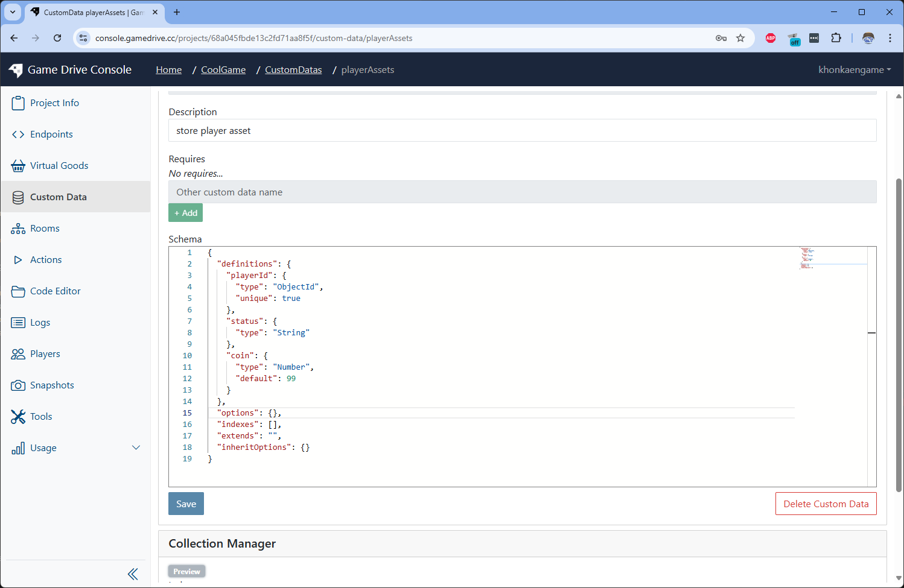Open the khonkaengame account dropdown

point(855,69)
